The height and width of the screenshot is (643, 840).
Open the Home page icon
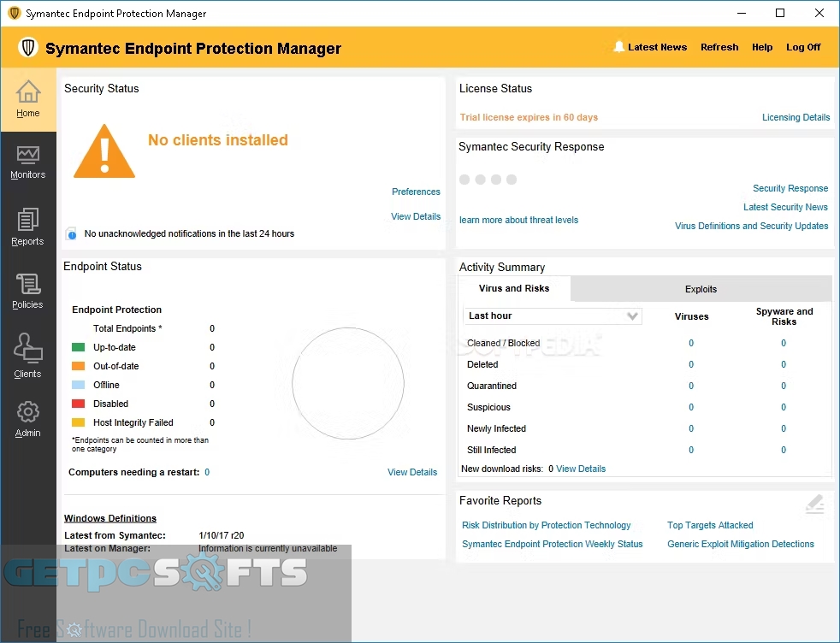pyautogui.click(x=28, y=91)
